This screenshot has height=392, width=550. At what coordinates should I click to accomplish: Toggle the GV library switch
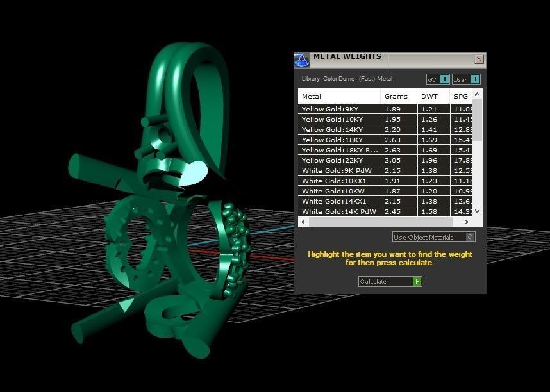click(x=438, y=79)
